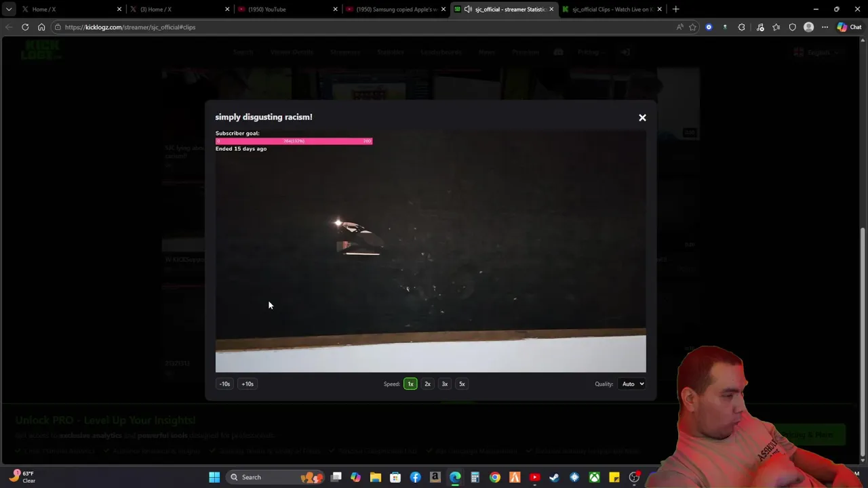Open Facebook from taskbar
The width and height of the screenshot is (868, 488).
coord(415,477)
